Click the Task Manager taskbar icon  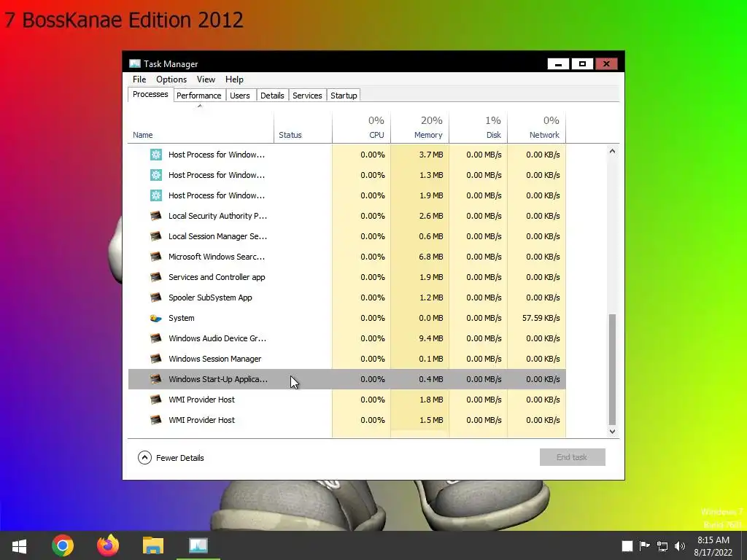point(198,545)
